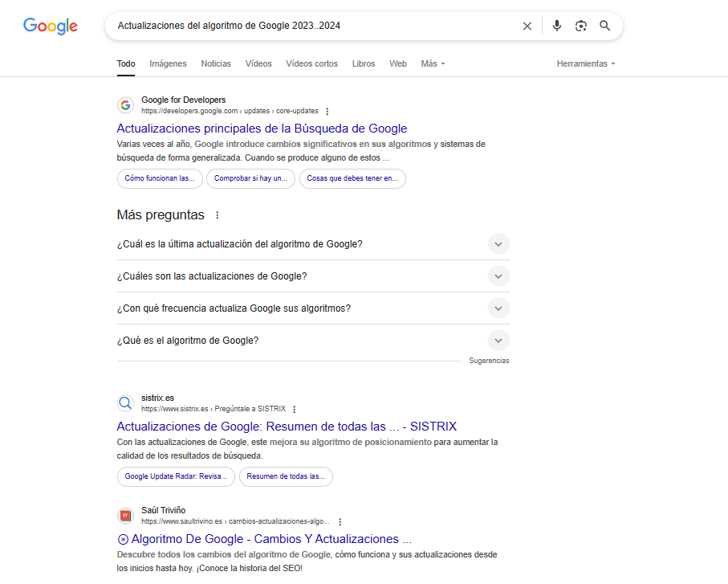
Task: Click the sistrix.es favicon
Action: point(125,402)
